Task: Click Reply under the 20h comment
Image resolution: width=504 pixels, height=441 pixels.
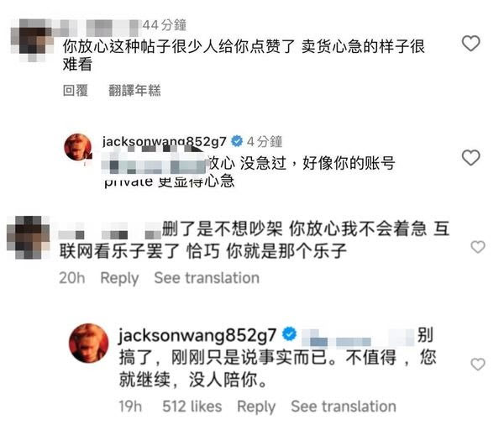Action: tap(119, 278)
